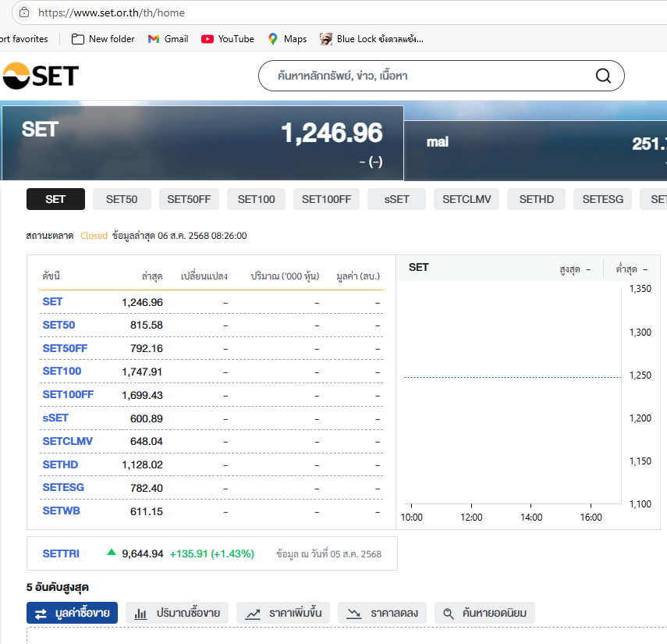Click the falling line icon on ราคาลดลง
The image size is (667, 644).
click(x=354, y=614)
